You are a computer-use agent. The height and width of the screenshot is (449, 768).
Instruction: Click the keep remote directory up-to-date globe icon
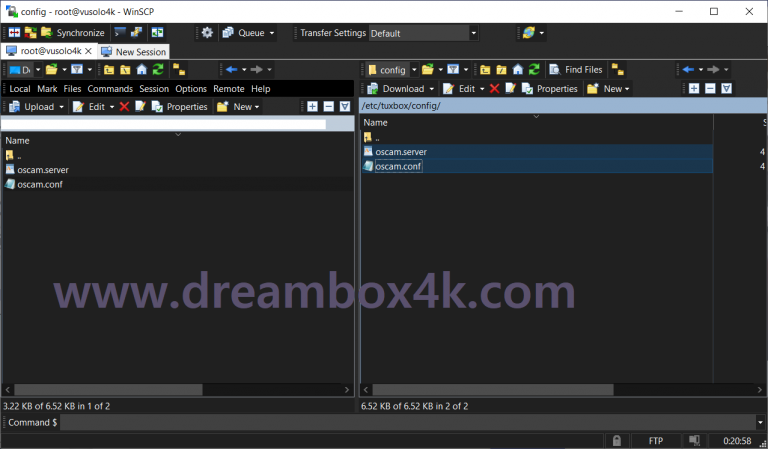point(528,33)
